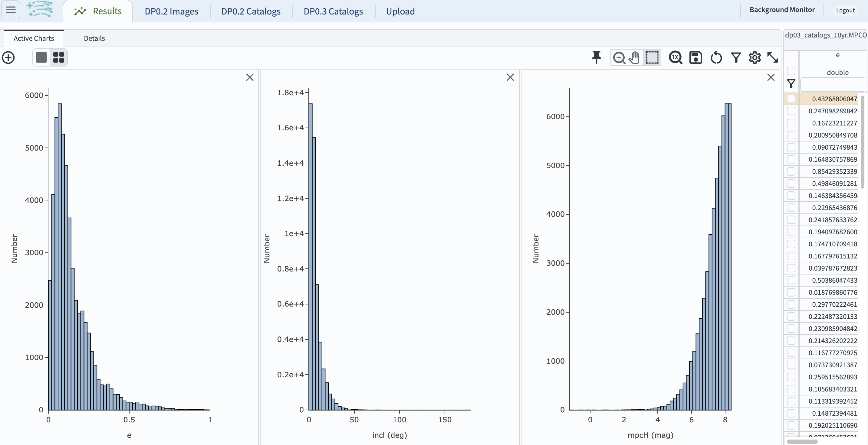
Task: Click the Details panel button
Action: coord(94,37)
